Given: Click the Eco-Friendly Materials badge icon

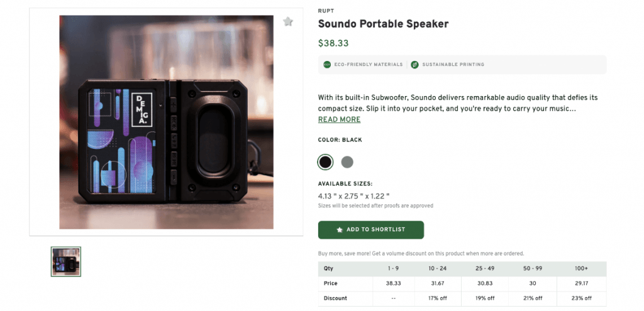Looking at the screenshot, I should tap(327, 65).
